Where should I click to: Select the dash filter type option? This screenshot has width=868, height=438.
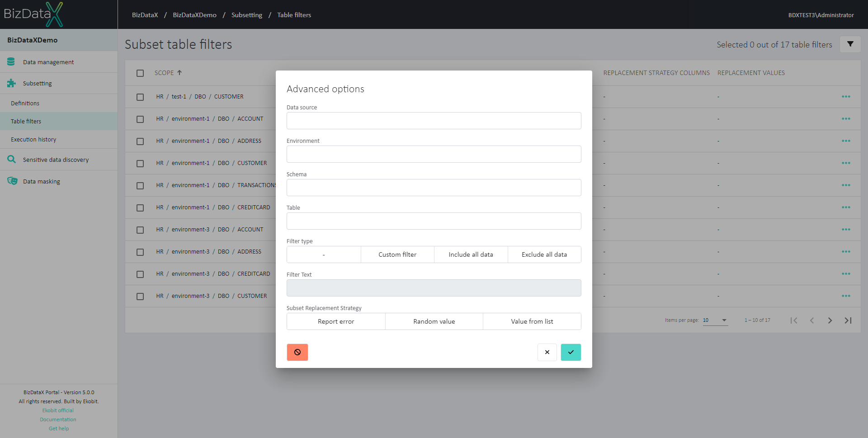click(x=324, y=254)
